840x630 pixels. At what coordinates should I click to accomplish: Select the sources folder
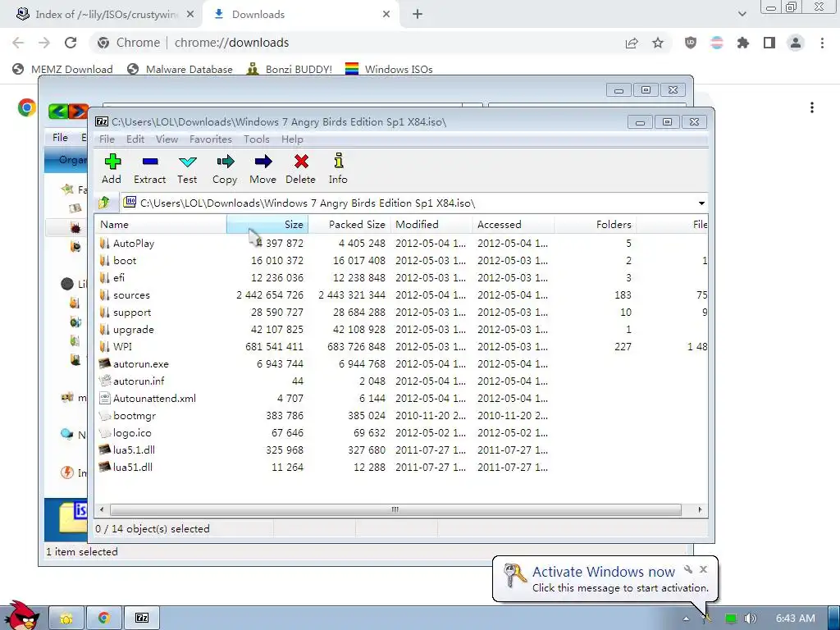coord(131,295)
